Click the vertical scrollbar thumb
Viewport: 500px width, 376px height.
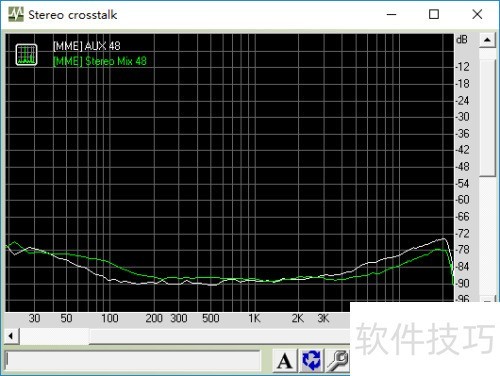pos(487,118)
